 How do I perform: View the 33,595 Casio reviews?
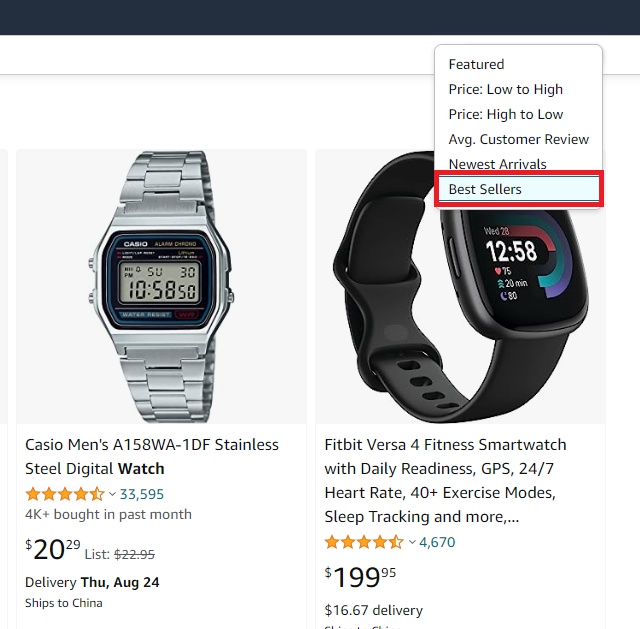click(142, 494)
